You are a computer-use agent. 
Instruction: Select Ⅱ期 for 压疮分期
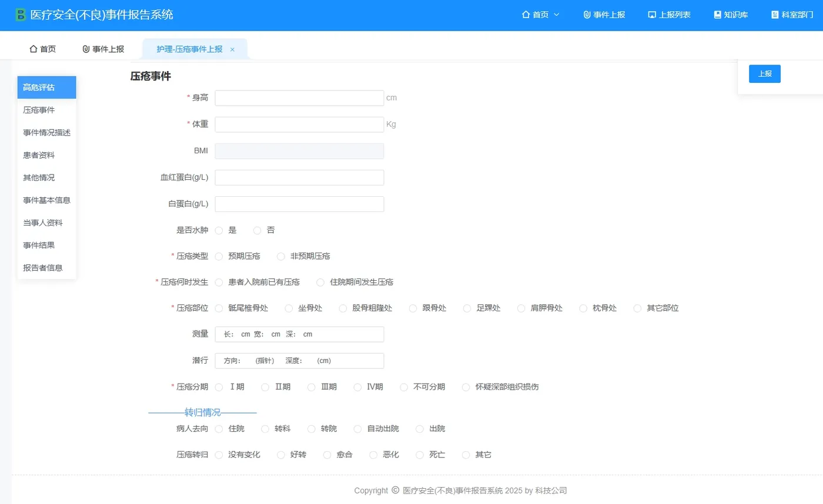[265, 387]
